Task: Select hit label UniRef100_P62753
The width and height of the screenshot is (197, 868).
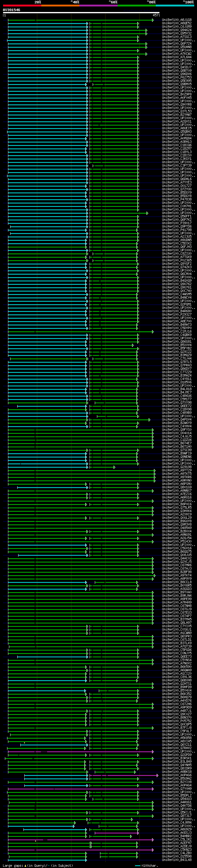Action: click(x=177, y=77)
